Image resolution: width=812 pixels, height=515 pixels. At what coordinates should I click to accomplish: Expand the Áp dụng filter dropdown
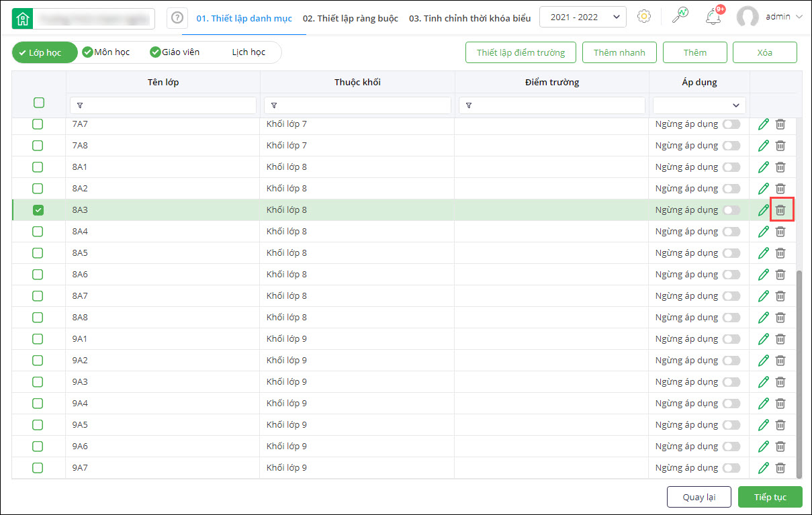click(699, 105)
